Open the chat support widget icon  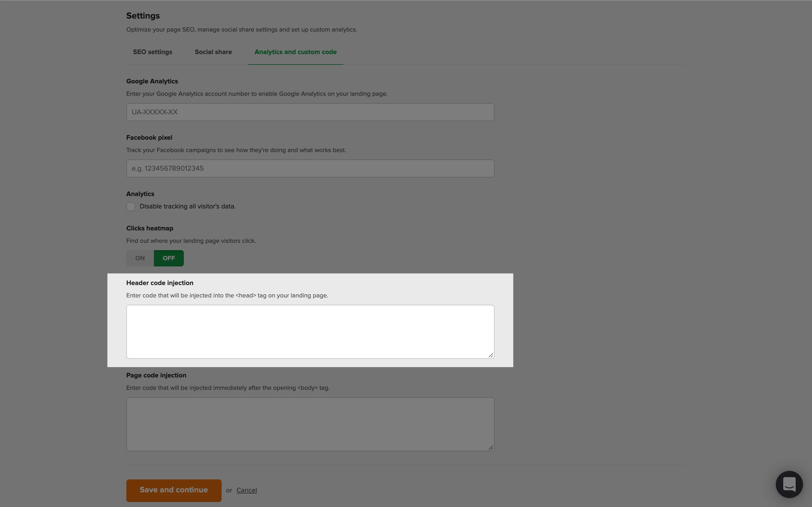pos(789,484)
